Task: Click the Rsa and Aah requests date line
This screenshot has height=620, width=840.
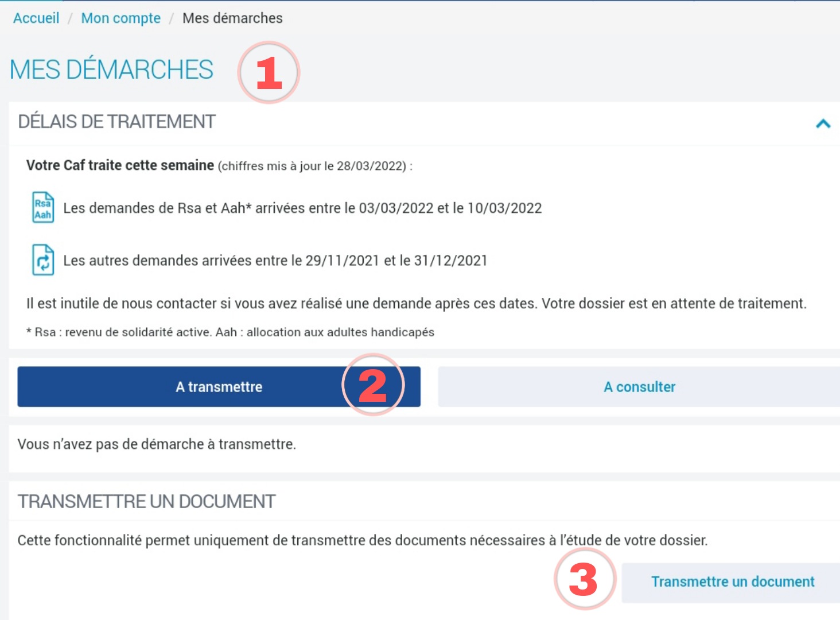Action: (302, 208)
